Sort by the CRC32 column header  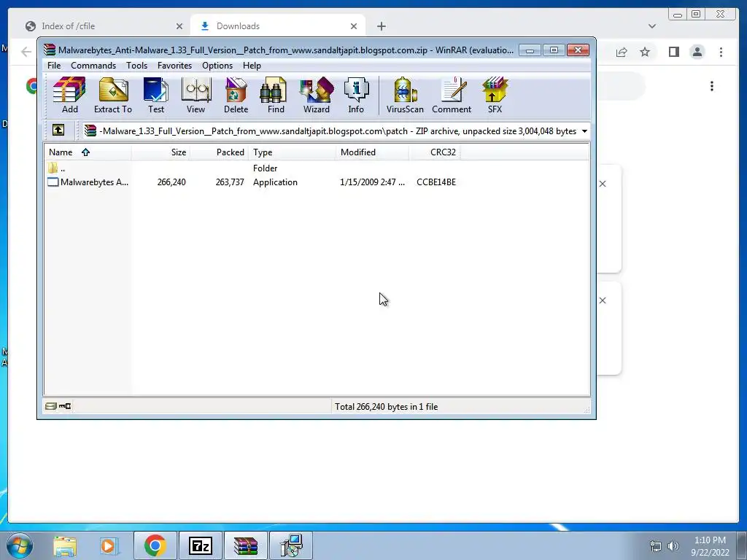(x=435, y=152)
